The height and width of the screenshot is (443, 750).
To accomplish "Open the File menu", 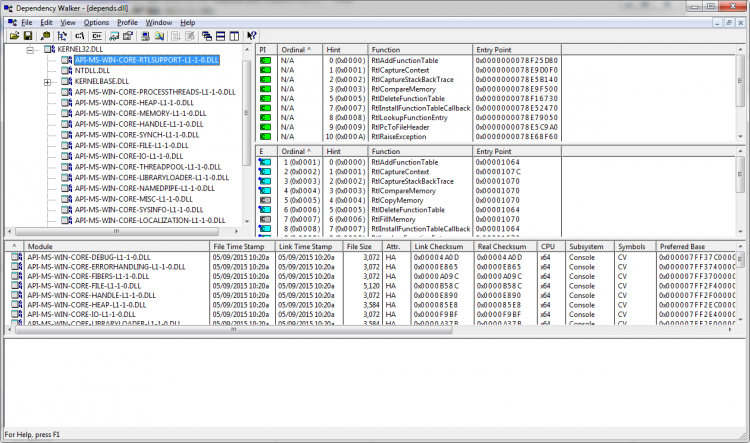I will [27, 22].
